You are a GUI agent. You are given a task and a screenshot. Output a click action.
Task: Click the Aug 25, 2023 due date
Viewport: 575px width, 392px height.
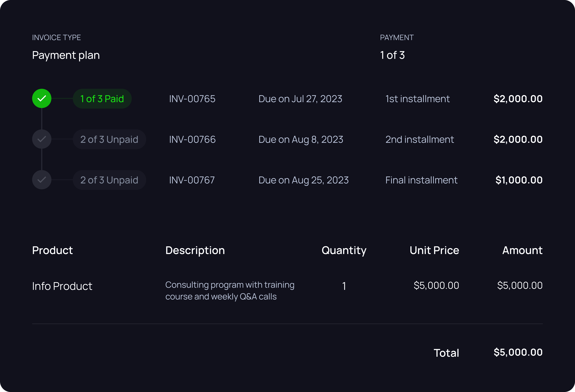click(303, 180)
